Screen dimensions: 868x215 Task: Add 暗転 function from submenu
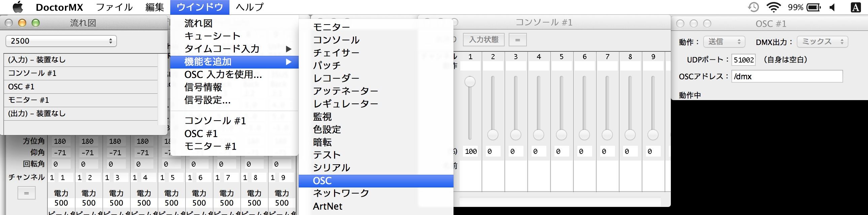(376, 142)
